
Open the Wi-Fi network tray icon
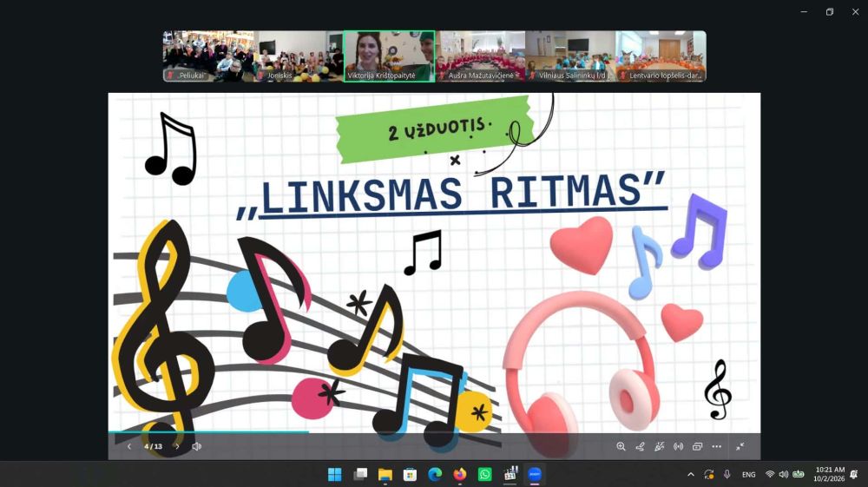(769, 474)
